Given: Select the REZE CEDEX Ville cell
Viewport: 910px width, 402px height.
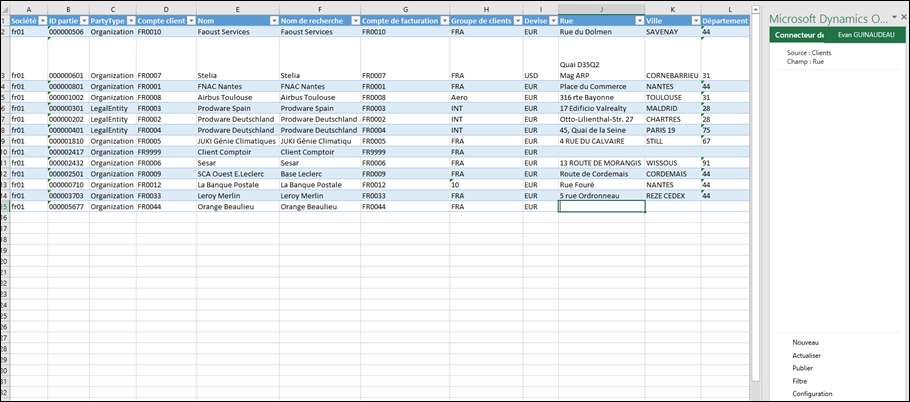Looking at the screenshot, I should [x=673, y=195].
